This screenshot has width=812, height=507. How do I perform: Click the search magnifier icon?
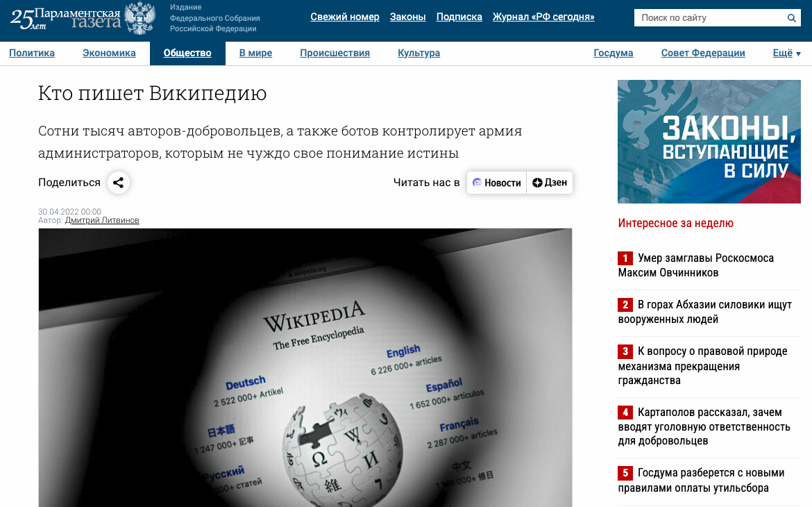coord(791,18)
